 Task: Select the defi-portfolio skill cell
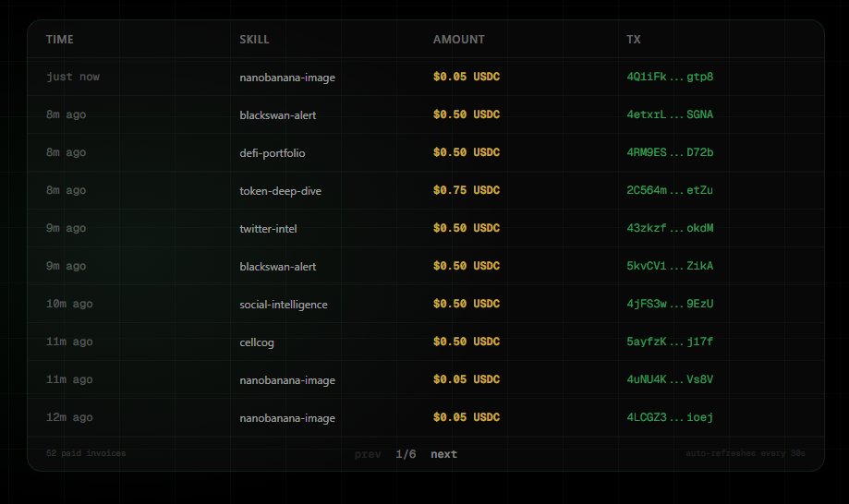coord(273,153)
